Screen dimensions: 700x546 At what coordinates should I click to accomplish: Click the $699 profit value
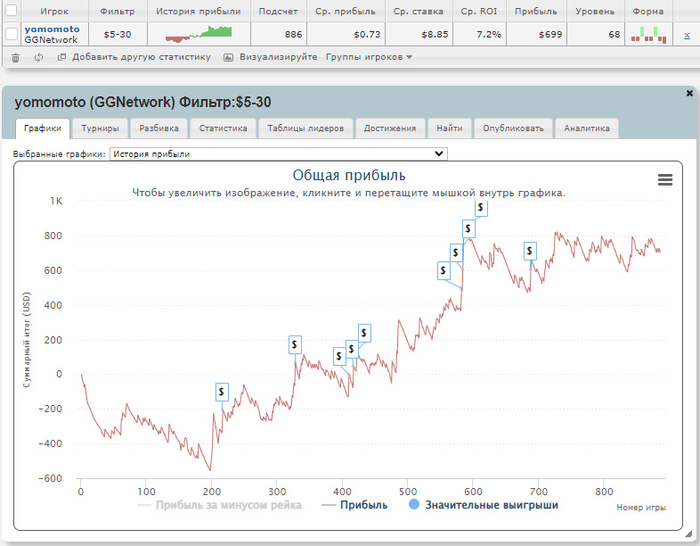click(x=550, y=34)
